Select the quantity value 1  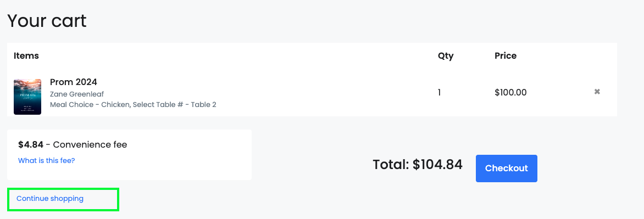[x=440, y=93]
